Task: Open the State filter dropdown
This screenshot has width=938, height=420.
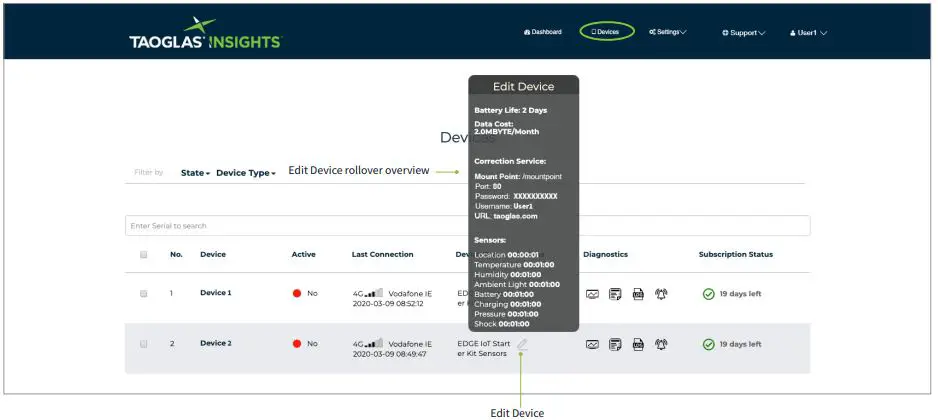Action: (195, 173)
